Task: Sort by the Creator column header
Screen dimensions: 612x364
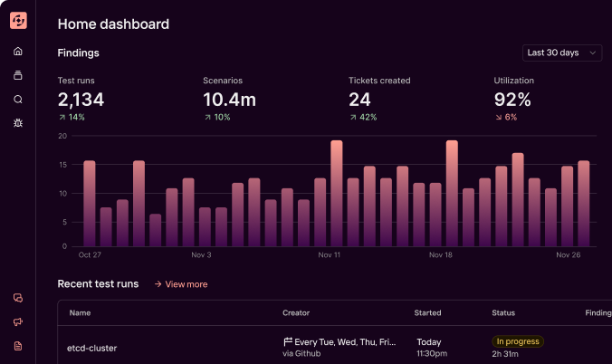Action: point(296,312)
